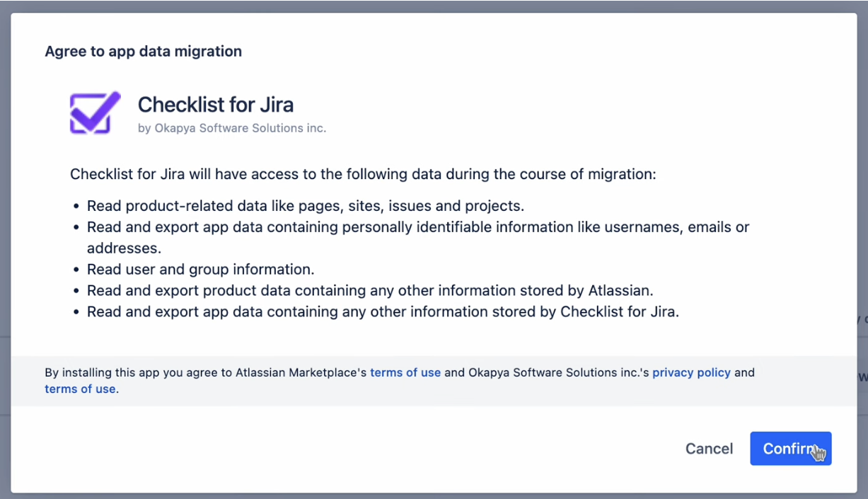Click the last bullet about Checklist for Jira data
The image size is (868, 499).
tap(382, 311)
